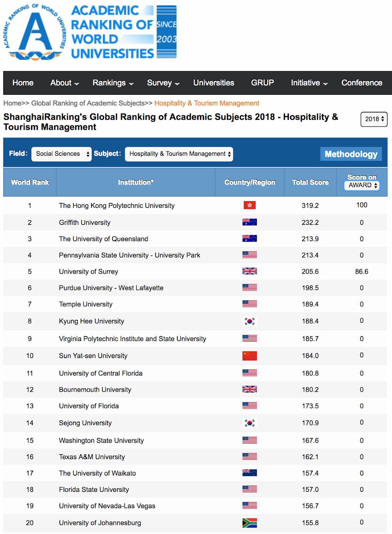Open the University of Johannesburg link

click(100, 523)
